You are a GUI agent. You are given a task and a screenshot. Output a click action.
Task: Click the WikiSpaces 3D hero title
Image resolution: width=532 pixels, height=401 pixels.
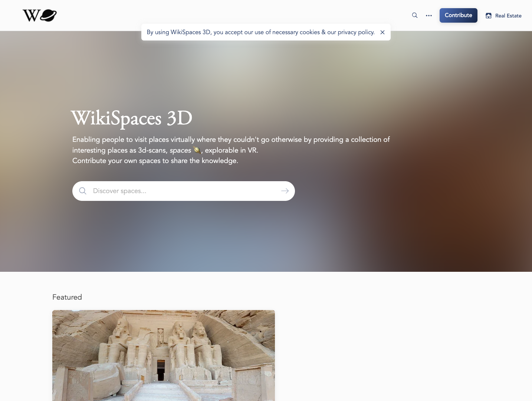click(x=132, y=118)
